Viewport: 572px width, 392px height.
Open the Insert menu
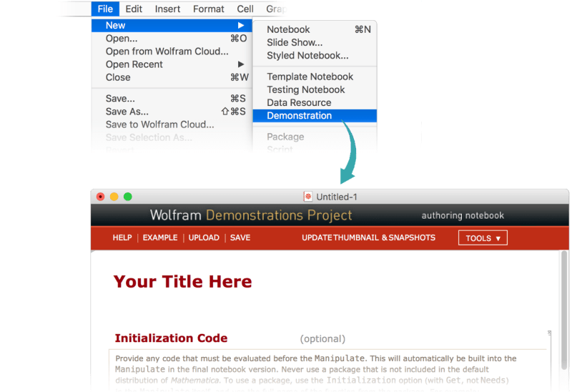[167, 9]
